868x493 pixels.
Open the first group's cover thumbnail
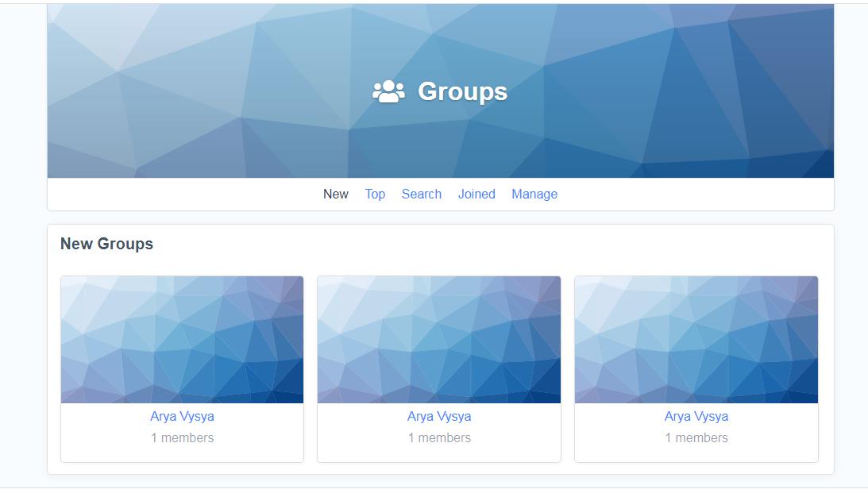[182, 339]
